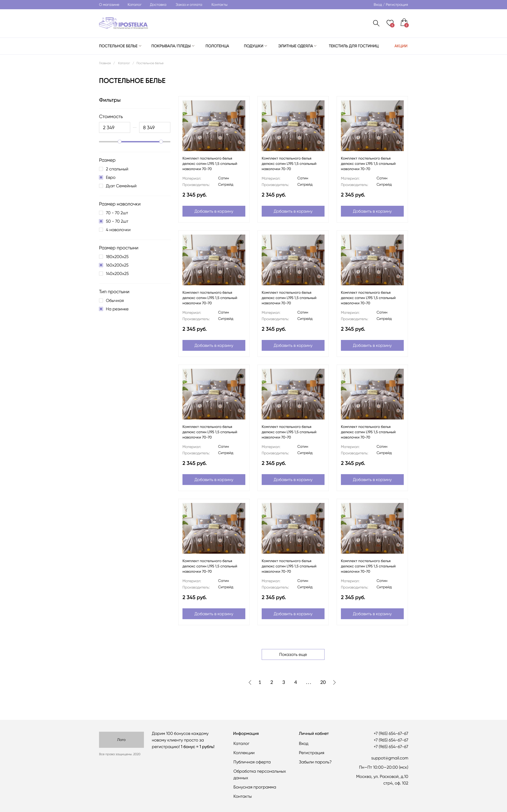Open 'Бонусная программа' footer link
The width and height of the screenshot is (507, 812).
point(255,787)
